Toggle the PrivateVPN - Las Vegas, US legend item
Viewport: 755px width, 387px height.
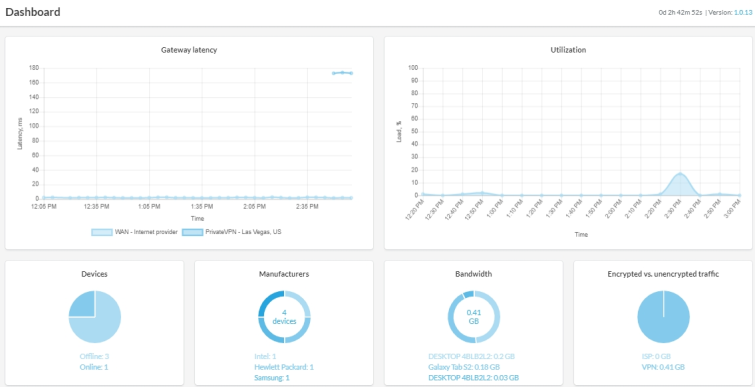click(232, 232)
